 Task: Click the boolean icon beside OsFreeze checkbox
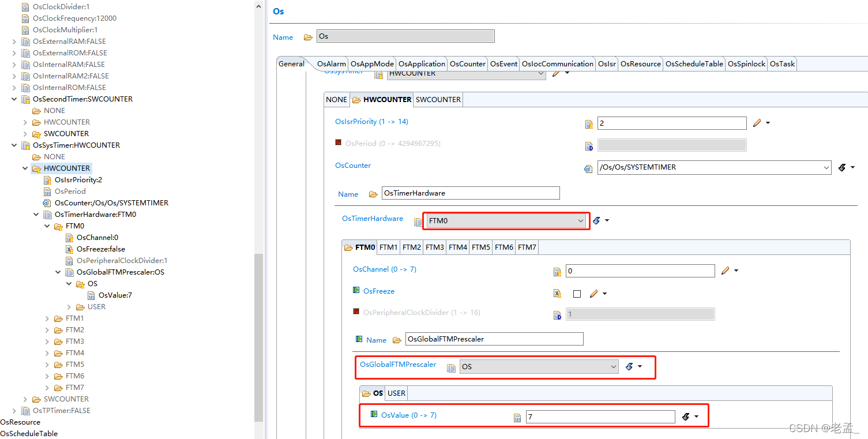[x=558, y=294]
